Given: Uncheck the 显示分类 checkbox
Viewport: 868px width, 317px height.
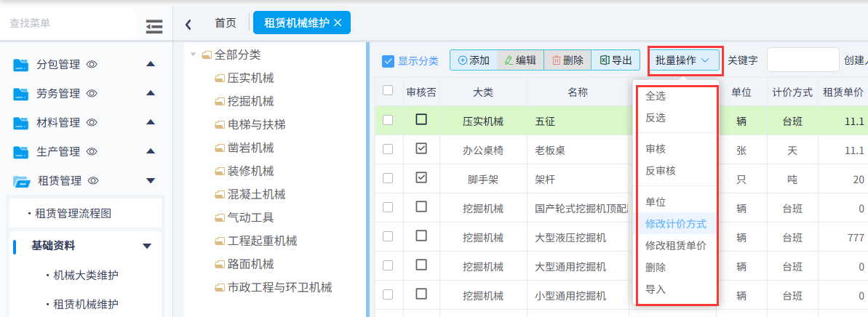Looking at the screenshot, I should coord(388,61).
